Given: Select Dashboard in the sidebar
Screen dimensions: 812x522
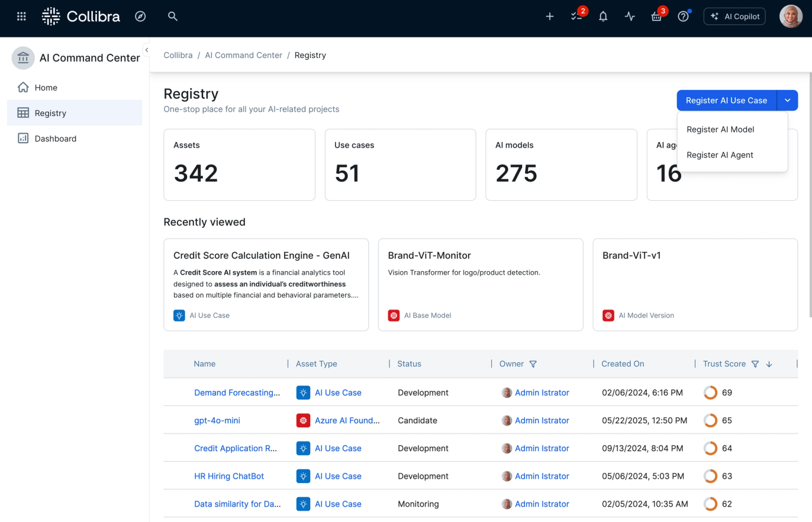Looking at the screenshot, I should 55,138.
